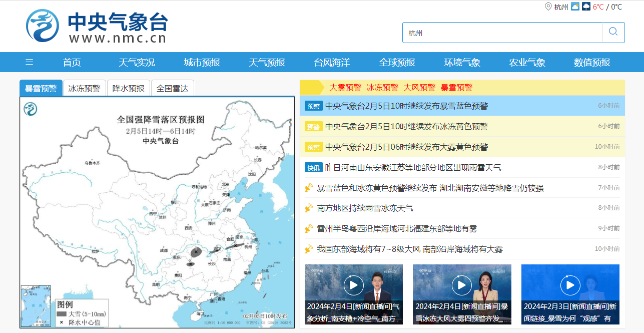Click the red 大雾预警 alert link
The height and width of the screenshot is (333, 644).
coord(345,88)
